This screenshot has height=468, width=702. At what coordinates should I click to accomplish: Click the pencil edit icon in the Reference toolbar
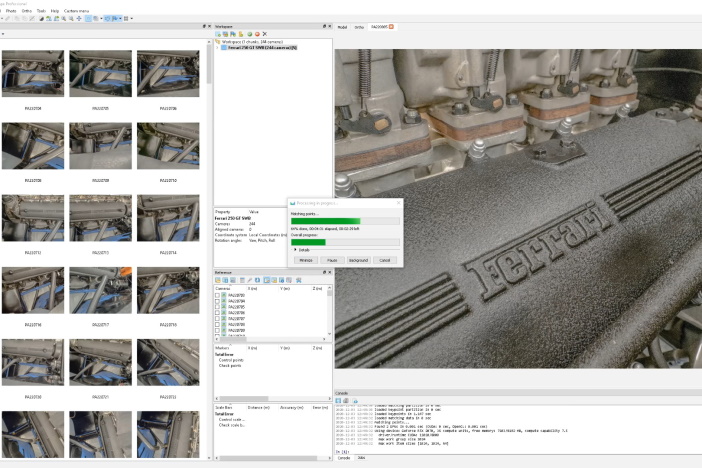click(249, 280)
